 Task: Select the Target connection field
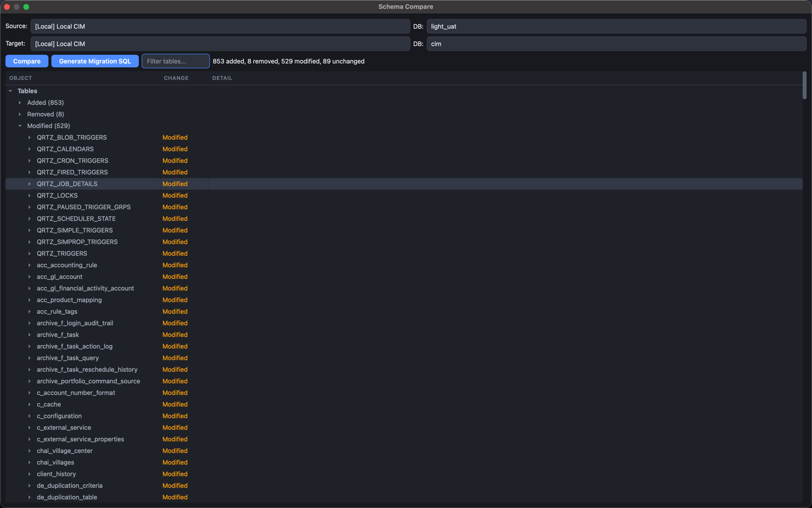(x=220, y=44)
